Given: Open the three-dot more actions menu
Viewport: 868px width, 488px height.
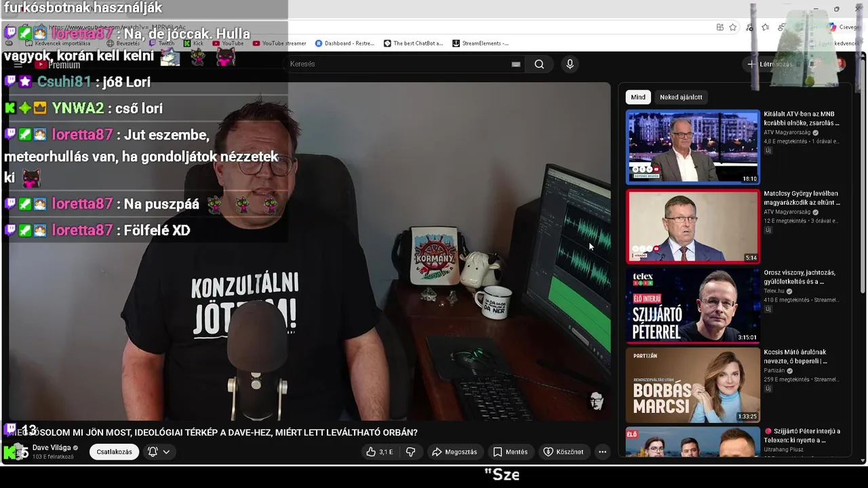Looking at the screenshot, I should 602,452.
